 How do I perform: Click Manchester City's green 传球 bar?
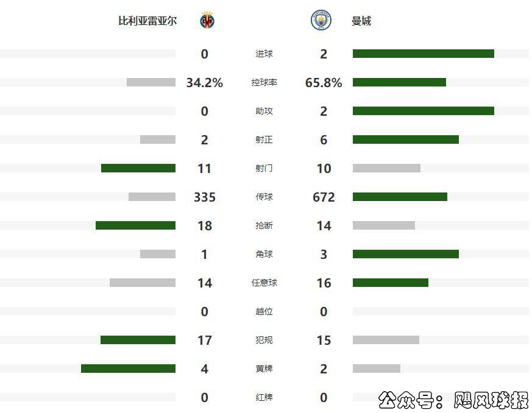400,197
